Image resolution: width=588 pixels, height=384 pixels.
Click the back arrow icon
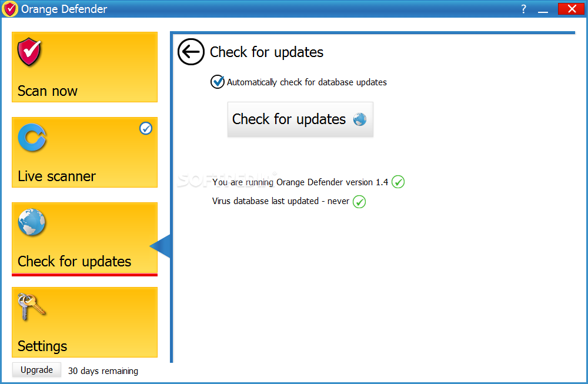pos(191,52)
